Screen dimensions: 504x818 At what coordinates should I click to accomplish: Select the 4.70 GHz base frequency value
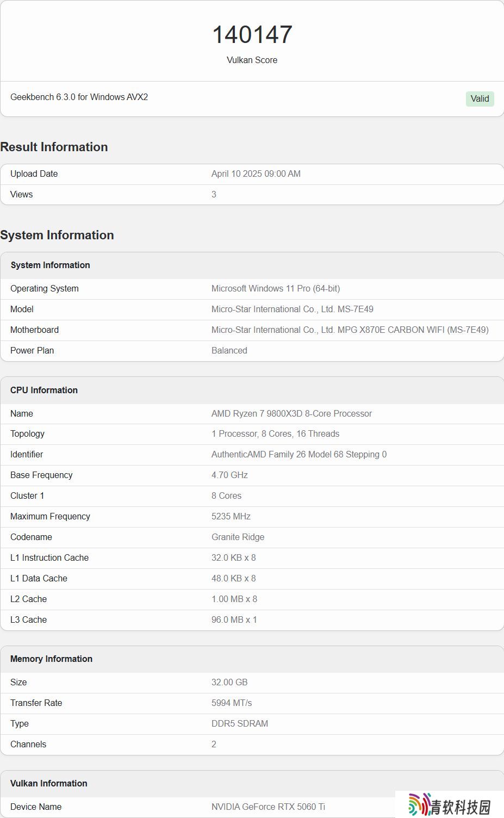229,475
